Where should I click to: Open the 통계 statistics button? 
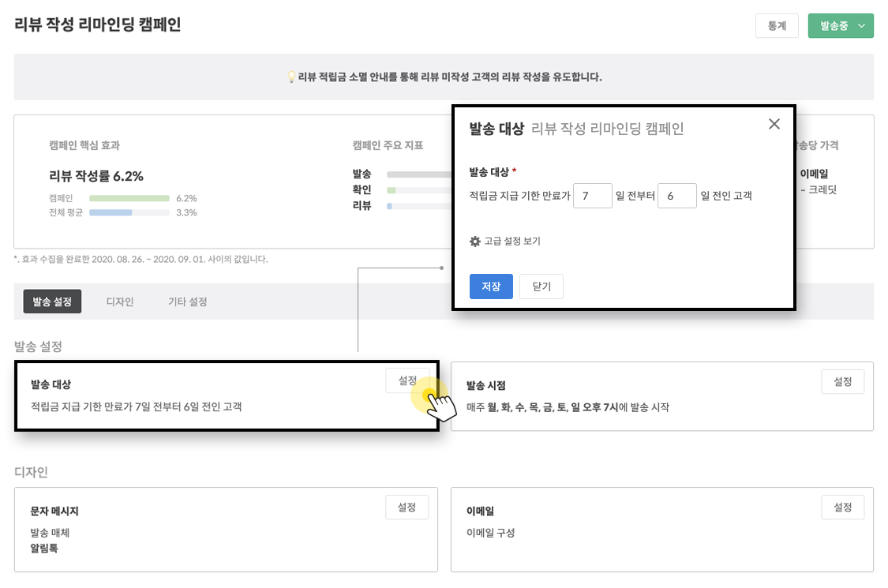777,26
